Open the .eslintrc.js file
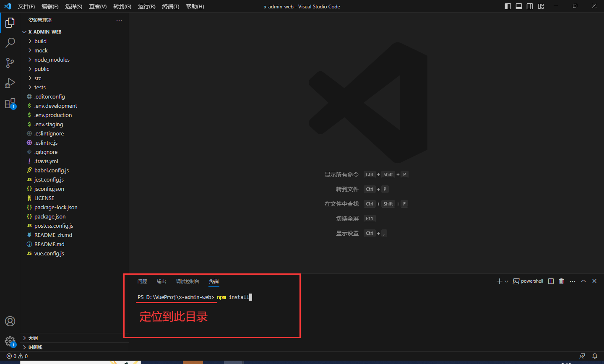The image size is (604, 364). (x=74, y=143)
